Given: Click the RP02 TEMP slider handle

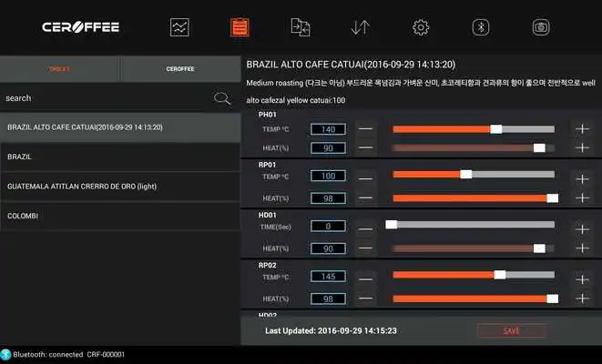Looking at the screenshot, I should (500, 275).
